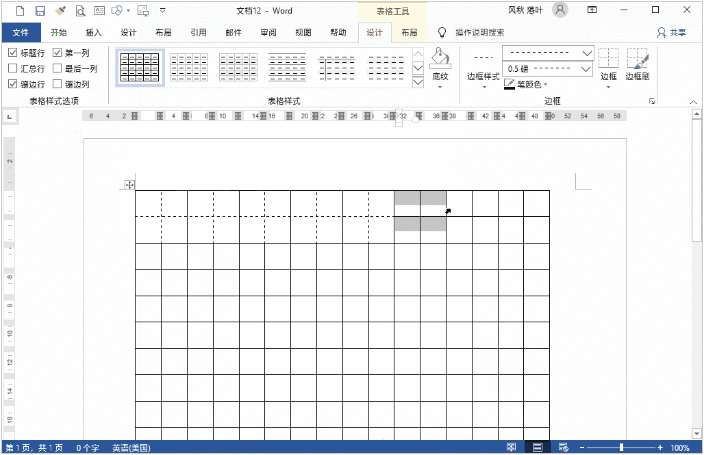
Task: Open the 边框 group dialog launcher
Action: point(651,101)
